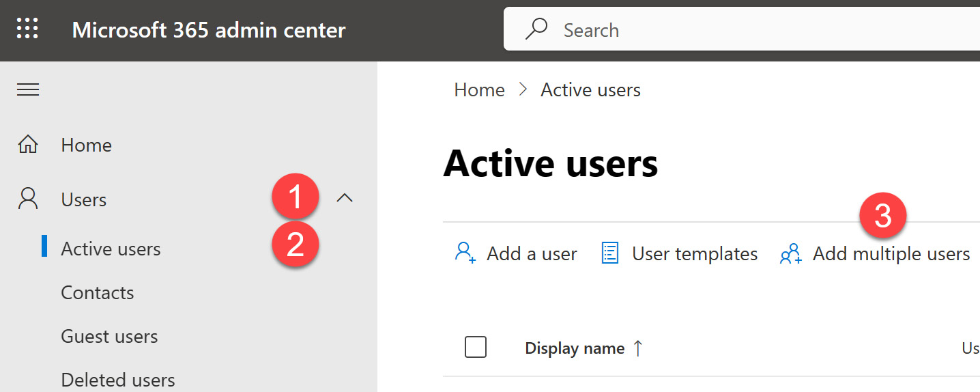
Task: Click the Add a user icon
Action: (465, 253)
